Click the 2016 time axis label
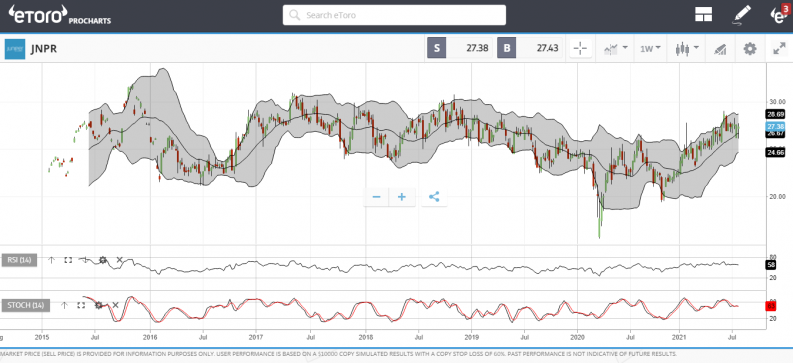The image size is (793, 363). (x=150, y=336)
